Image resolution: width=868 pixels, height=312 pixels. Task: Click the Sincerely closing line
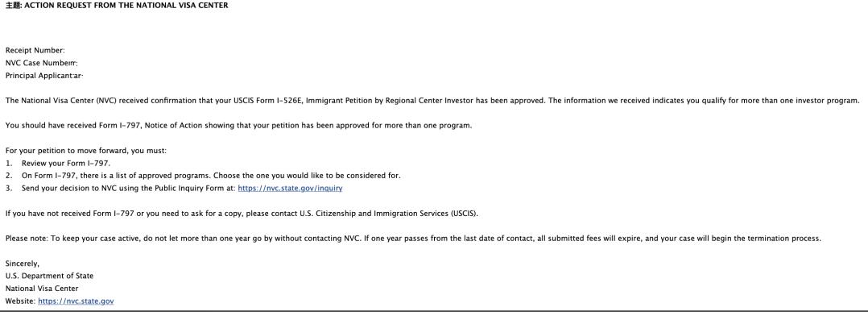click(23, 264)
